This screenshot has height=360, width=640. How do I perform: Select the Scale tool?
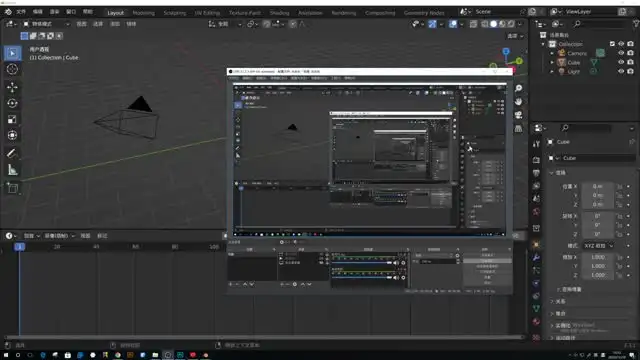click(12, 119)
